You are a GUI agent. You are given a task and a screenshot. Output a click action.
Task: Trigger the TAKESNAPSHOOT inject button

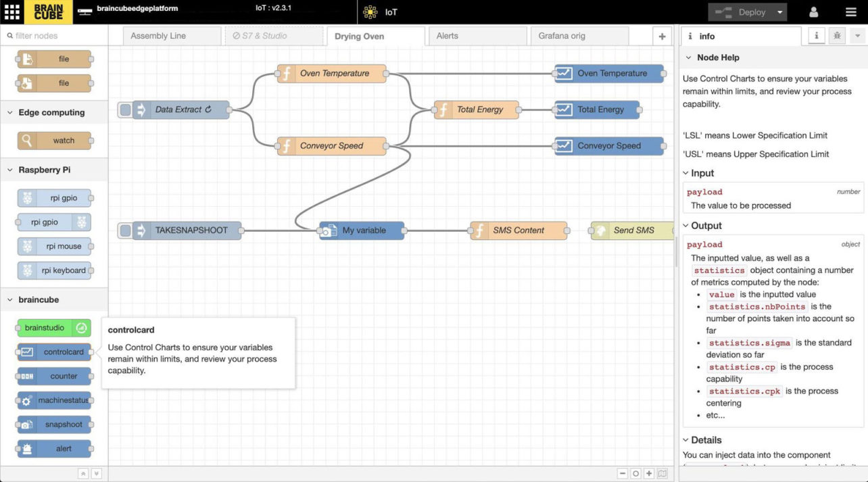pyautogui.click(x=125, y=230)
